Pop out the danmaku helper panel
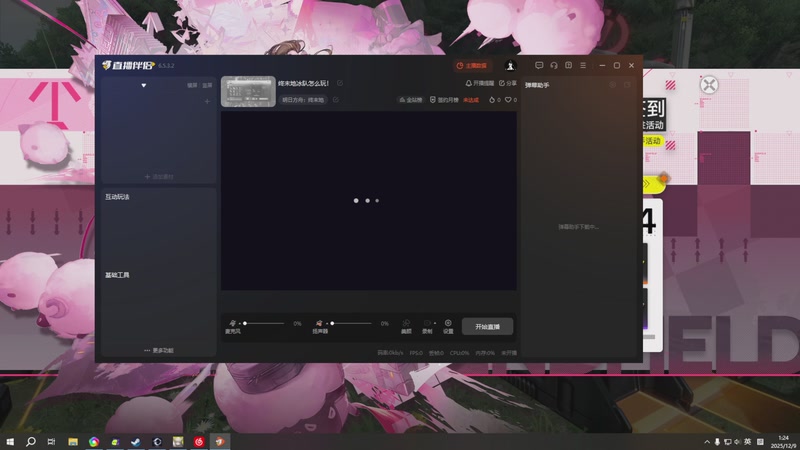 (x=628, y=85)
